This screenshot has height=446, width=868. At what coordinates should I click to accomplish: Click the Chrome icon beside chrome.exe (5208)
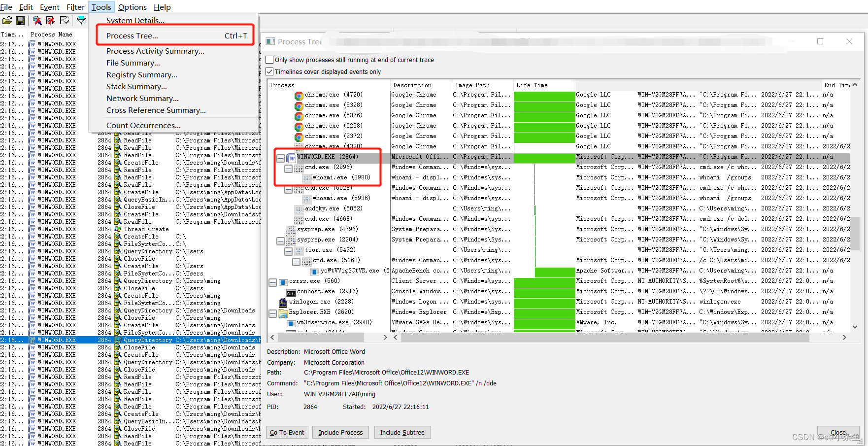click(x=299, y=126)
